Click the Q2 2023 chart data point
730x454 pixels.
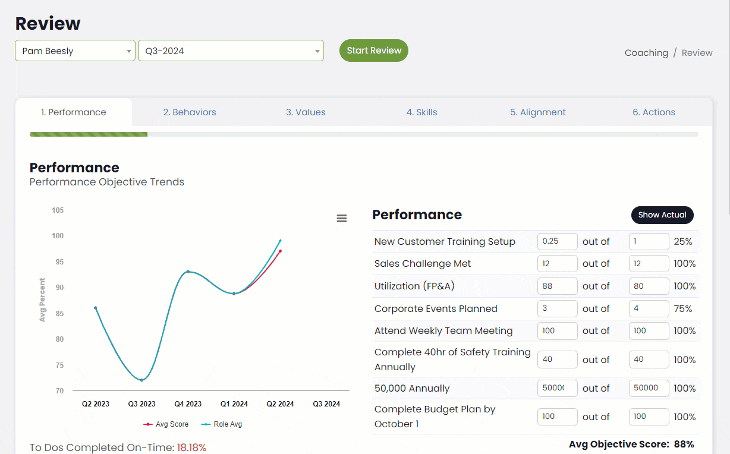(x=95, y=308)
